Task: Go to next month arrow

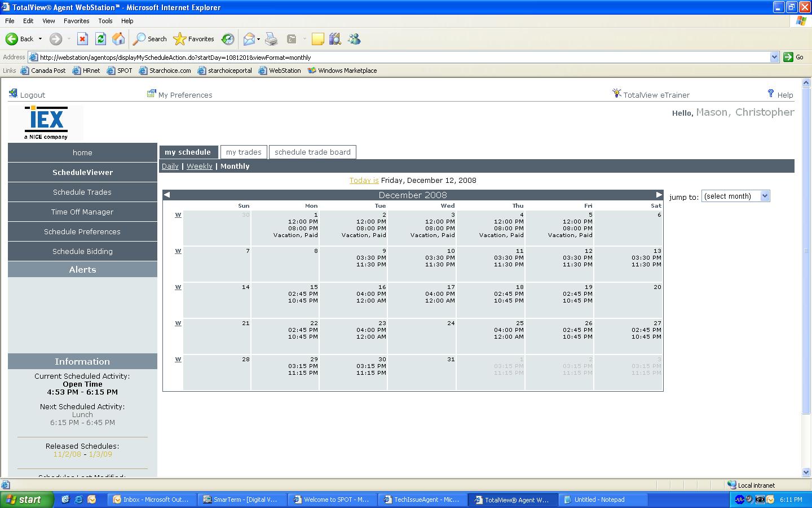Action: [659, 195]
